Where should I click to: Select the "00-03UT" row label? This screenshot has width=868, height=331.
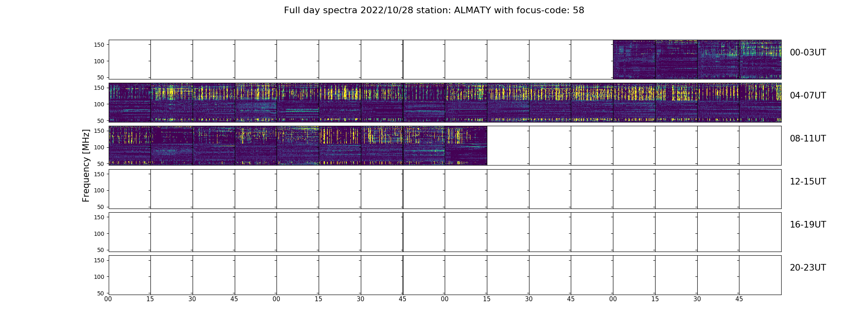[x=808, y=53]
